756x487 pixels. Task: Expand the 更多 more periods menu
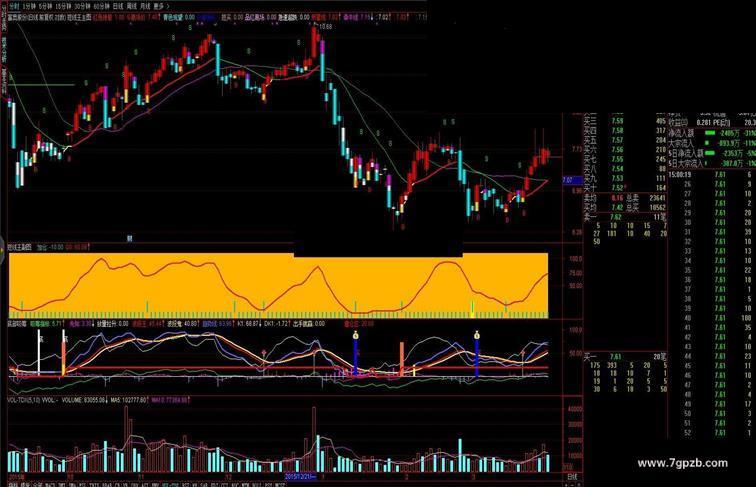(161, 7)
